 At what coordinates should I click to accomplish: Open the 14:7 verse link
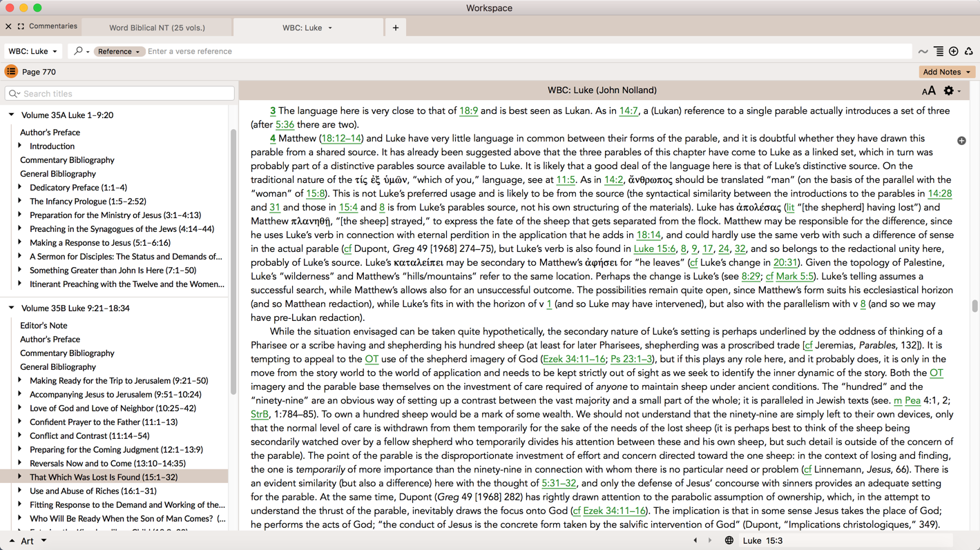[x=628, y=111]
